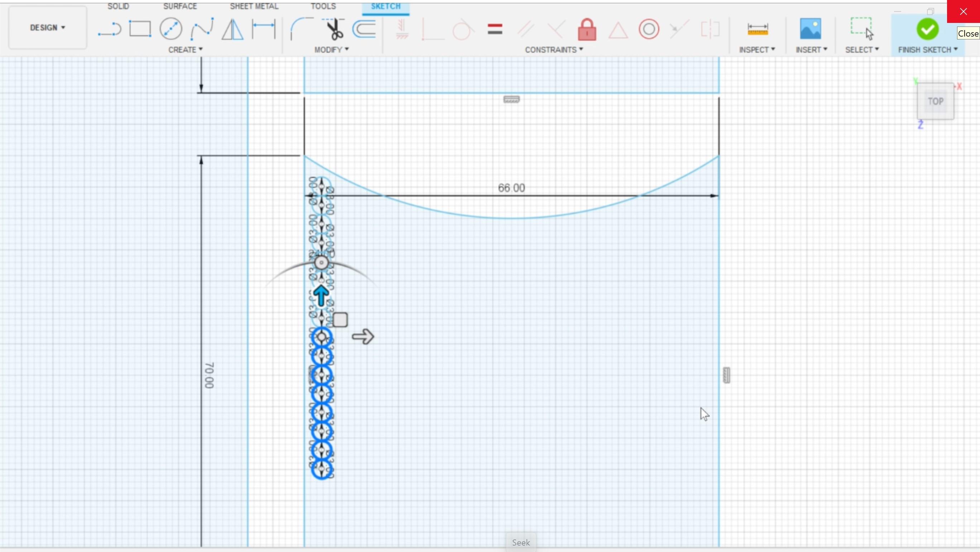Image resolution: width=980 pixels, height=552 pixels.
Task: Open the DESIGN workspace menu
Action: 48,27
